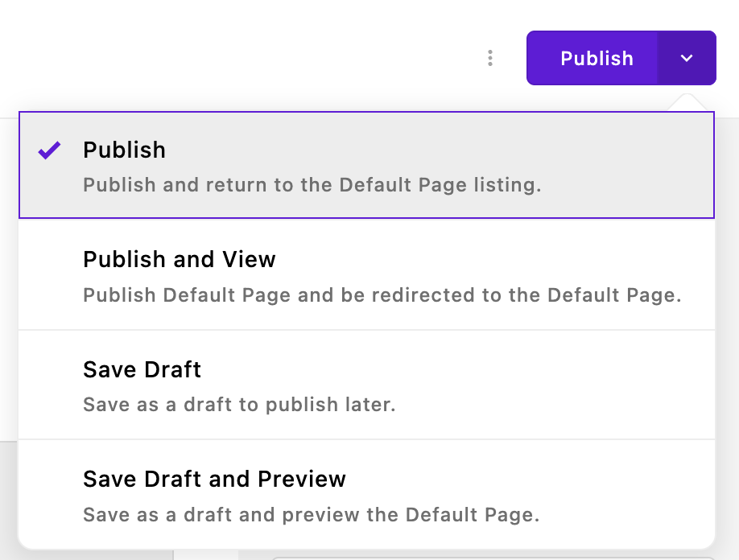
Task: Click the highlighted Publish row
Action: [366, 165]
